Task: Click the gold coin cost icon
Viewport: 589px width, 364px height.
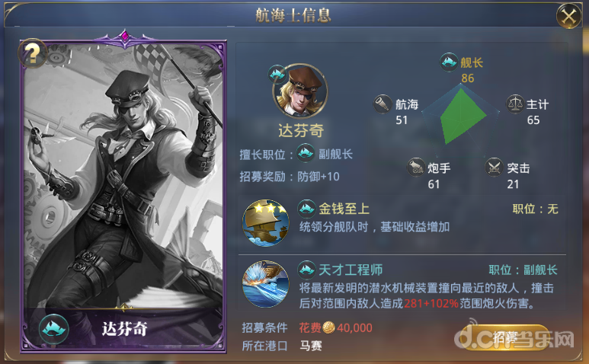Action: click(328, 327)
